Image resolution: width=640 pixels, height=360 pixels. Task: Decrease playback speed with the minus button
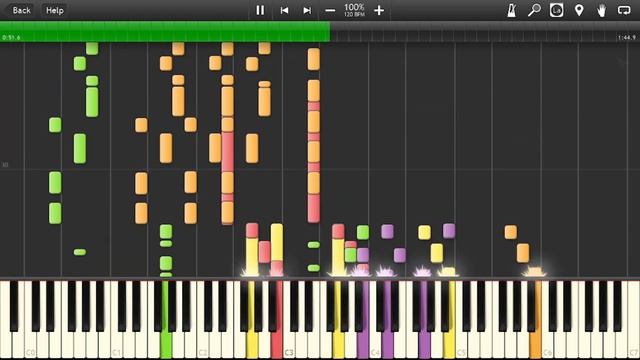pos(330,10)
